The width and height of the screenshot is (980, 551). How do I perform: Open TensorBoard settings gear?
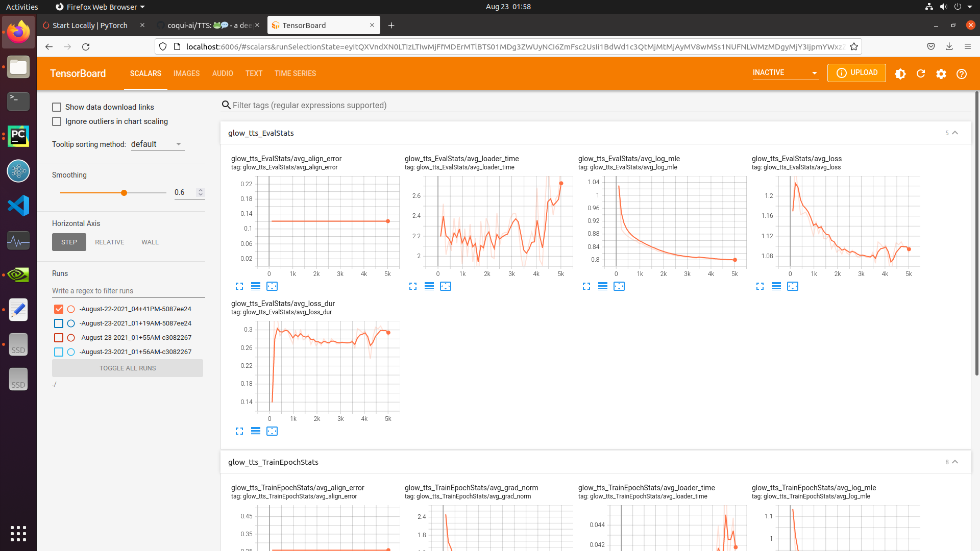coord(941,74)
